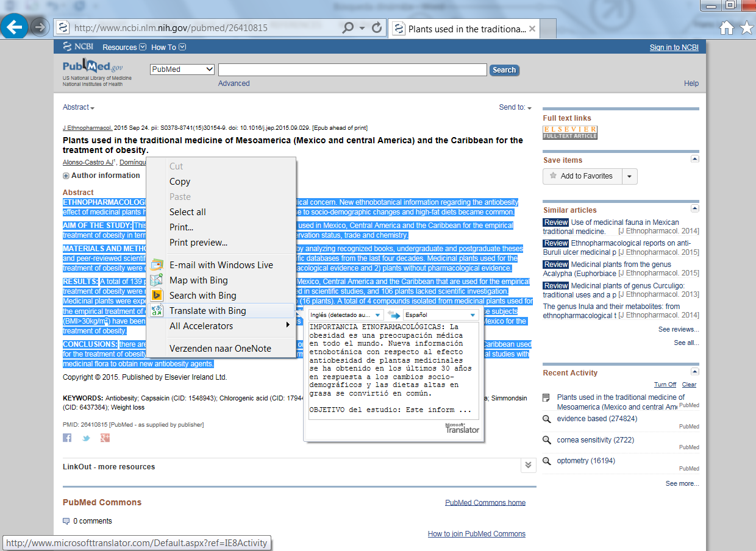Click the favorites star icon in browser
Image resolution: width=756 pixels, height=551 pixels.
[x=746, y=27]
